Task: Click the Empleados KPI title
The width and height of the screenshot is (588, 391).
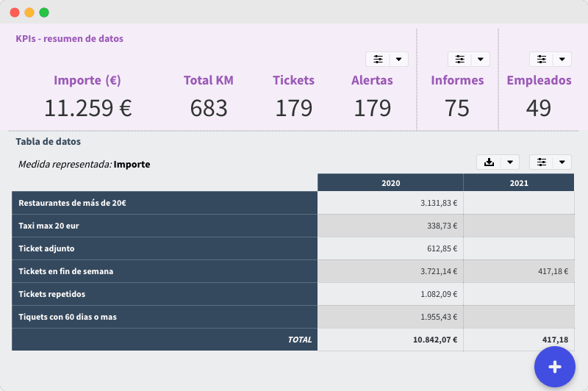Action: pyautogui.click(x=539, y=80)
